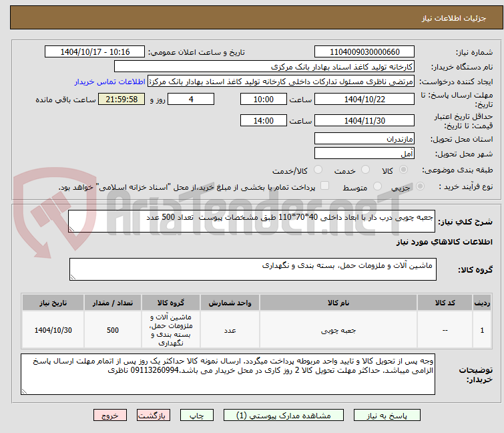Click the استان محل تحویل field مازندران

(364, 138)
